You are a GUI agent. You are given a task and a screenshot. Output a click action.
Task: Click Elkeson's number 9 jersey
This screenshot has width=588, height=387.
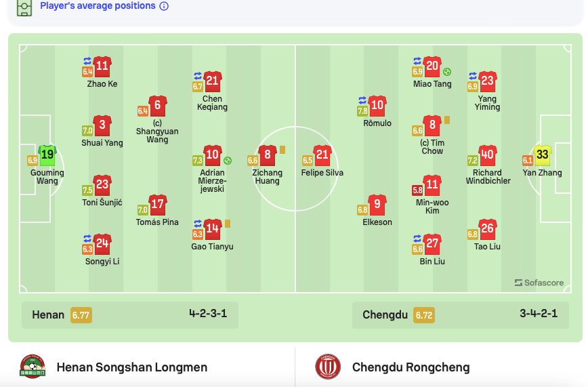click(x=377, y=205)
